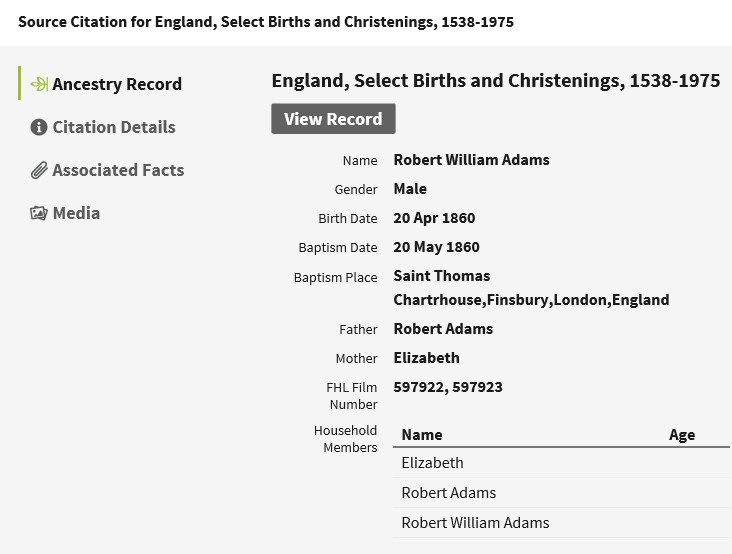732x554 pixels.
Task: Click the record collection title heading
Action: (x=496, y=81)
